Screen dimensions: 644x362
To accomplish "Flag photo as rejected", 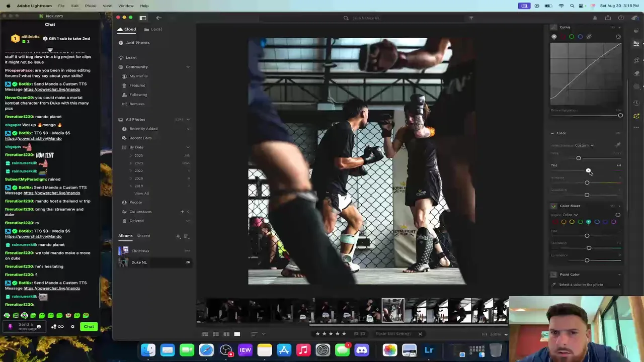I will pos(363,334).
